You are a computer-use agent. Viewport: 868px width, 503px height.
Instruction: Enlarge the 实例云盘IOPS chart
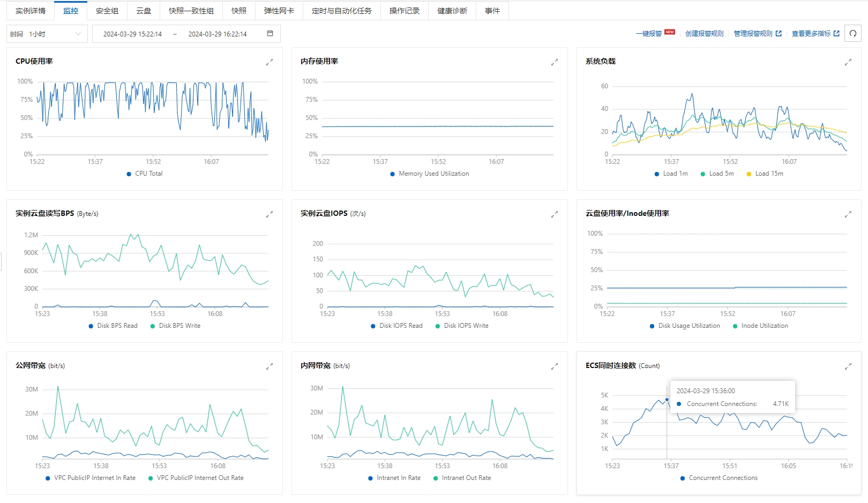point(555,214)
